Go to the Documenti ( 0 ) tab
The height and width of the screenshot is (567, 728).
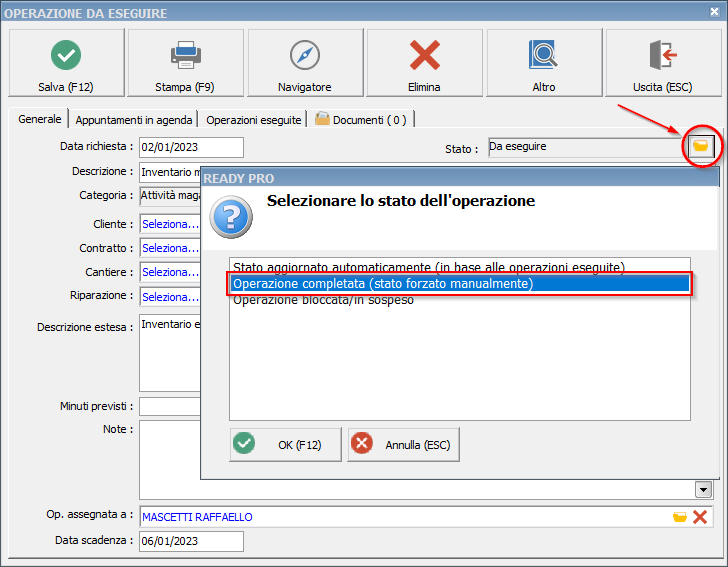click(x=361, y=119)
